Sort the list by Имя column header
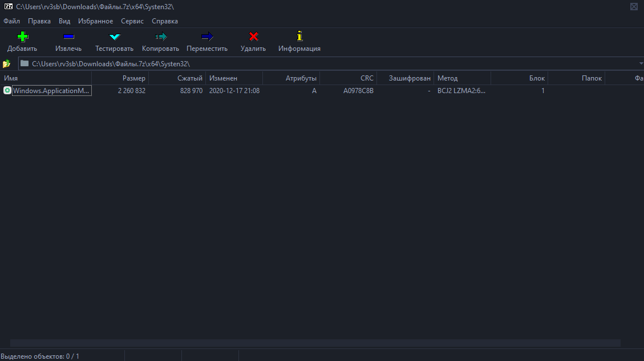The image size is (644, 361). click(x=46, y=78)
